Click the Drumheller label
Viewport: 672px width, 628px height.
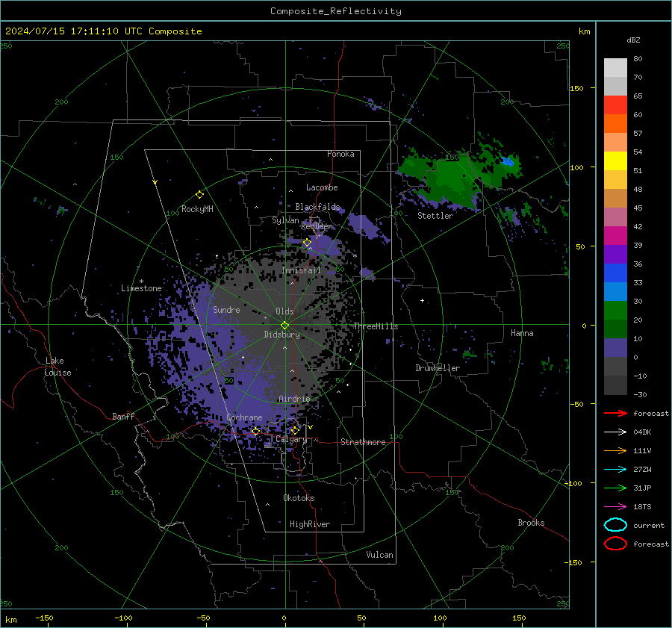point(438,368)
